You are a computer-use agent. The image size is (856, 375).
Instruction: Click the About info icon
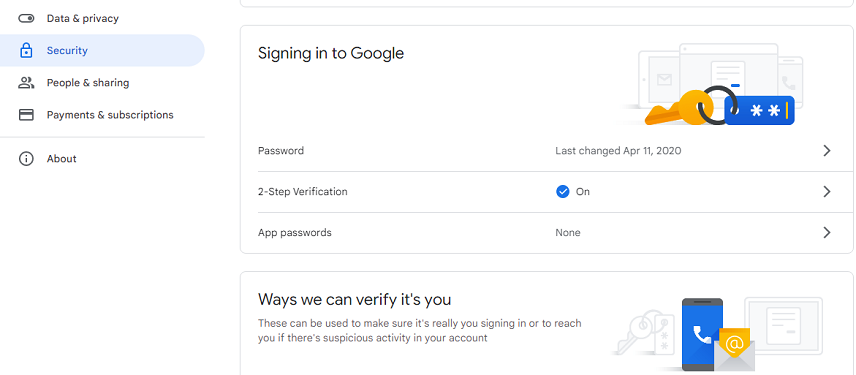[26, 159]
